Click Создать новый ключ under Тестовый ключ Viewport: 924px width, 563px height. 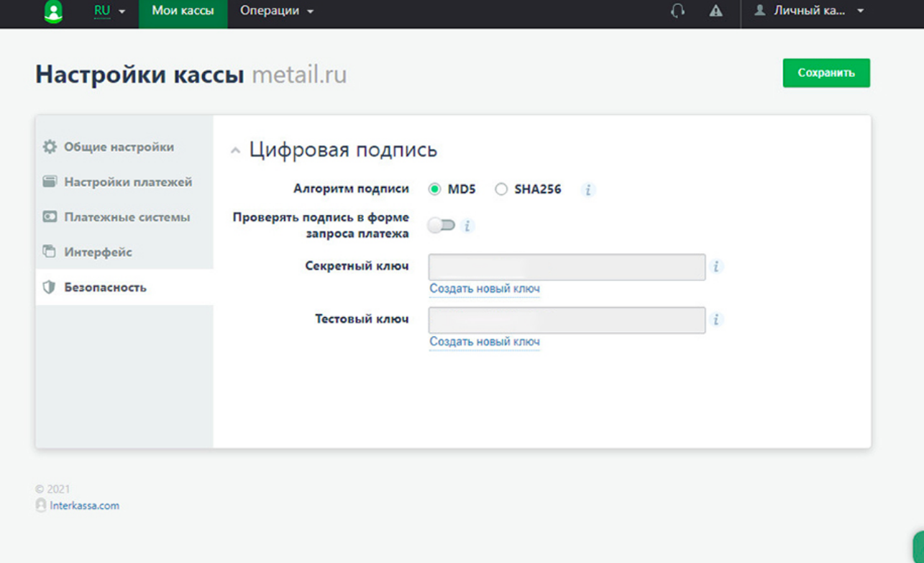[485, 342]
